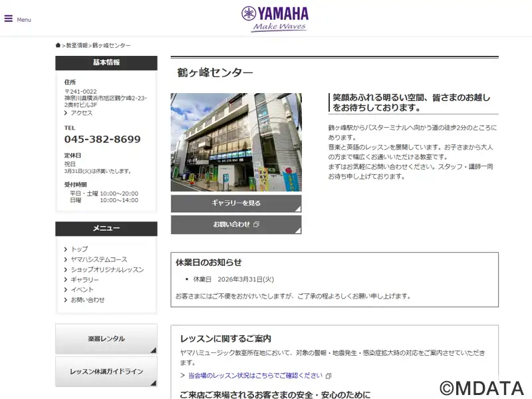This screenshot has height=399, width=532.
Task: Click 日曜 10:00～14:00 hours text
Action: pos(104,200)
